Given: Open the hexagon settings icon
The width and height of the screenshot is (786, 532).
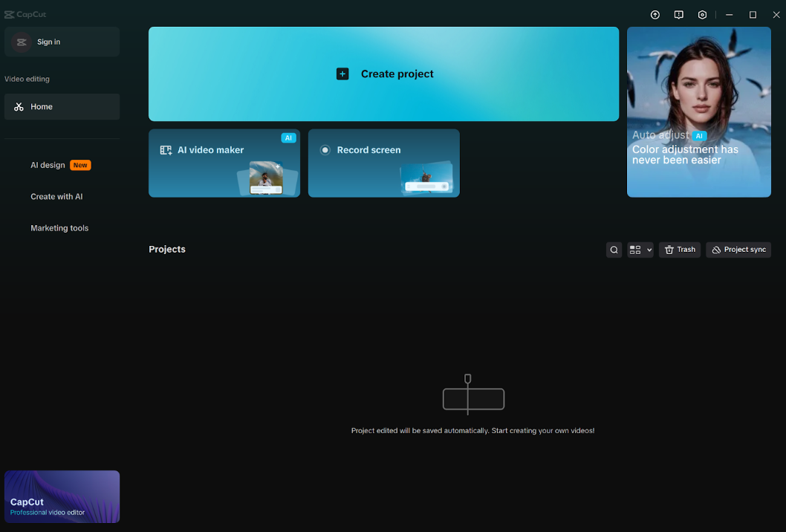Looking at the screenshot, I should [x=702, y=15].
